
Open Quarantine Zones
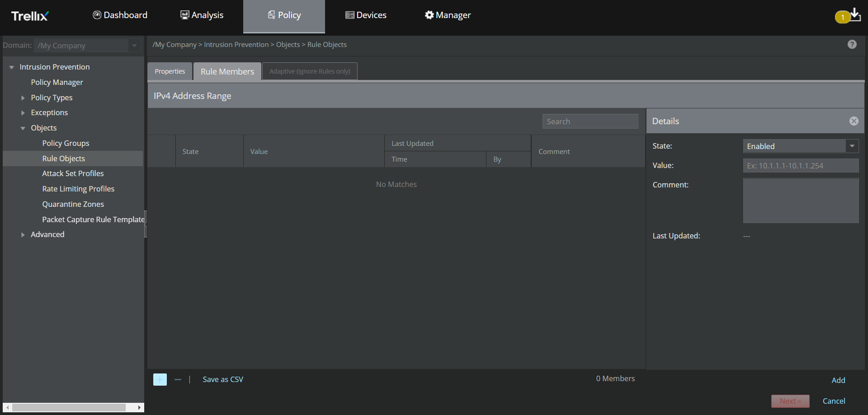(73, 204)
